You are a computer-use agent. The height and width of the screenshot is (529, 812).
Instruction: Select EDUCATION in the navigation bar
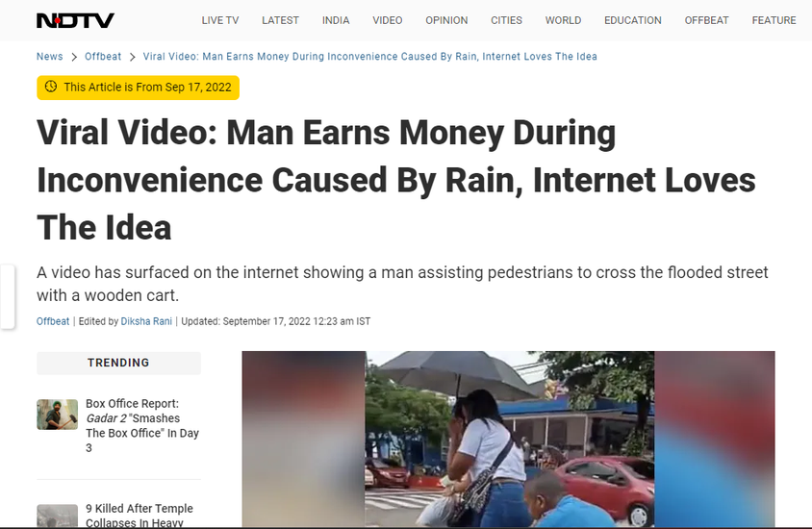(x=633, y=20)
